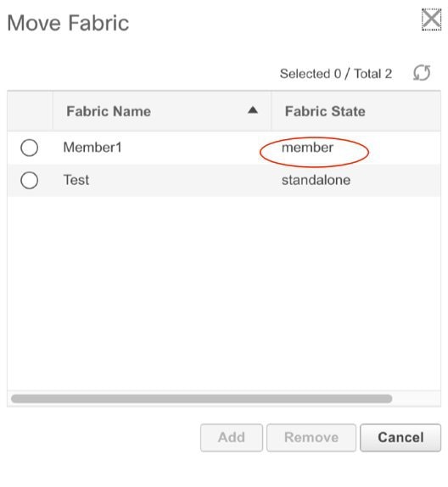Refresh the fabric list
The width and height of the screenshot is (448, 487).
[x=422, y=73]
